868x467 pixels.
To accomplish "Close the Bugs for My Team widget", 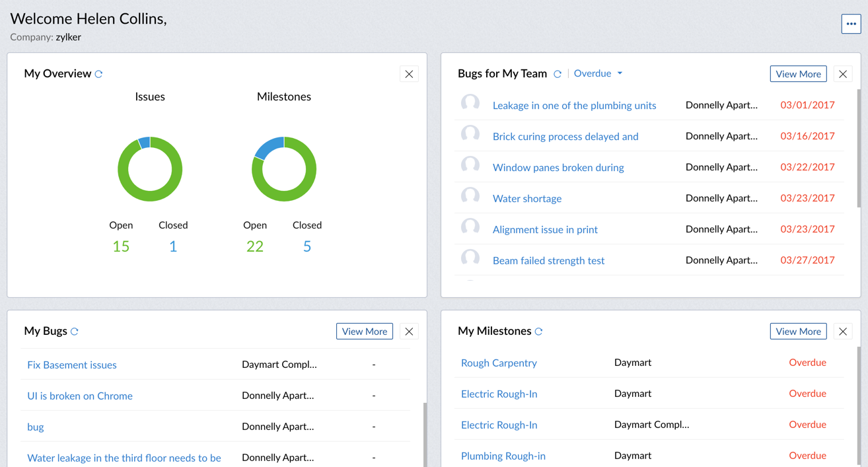I will click(843, 74).
